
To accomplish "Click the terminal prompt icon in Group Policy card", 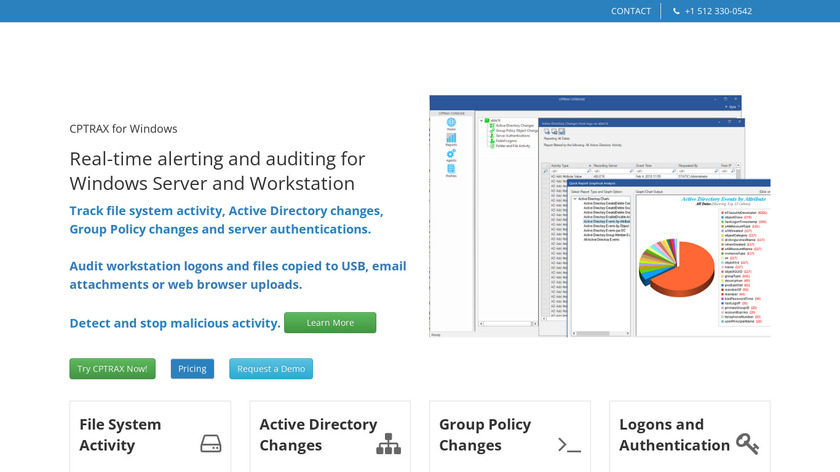I will click(x=569, y=445).
